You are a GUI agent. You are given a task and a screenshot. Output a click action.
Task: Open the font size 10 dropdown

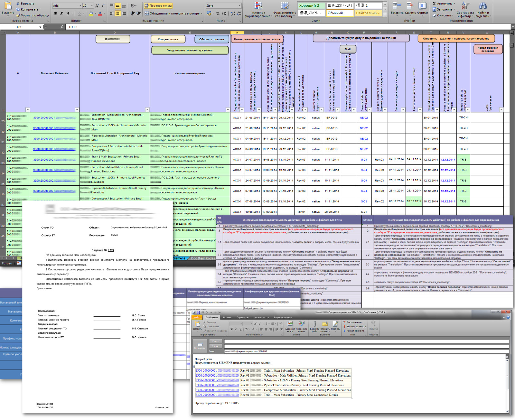coord(92,6)
